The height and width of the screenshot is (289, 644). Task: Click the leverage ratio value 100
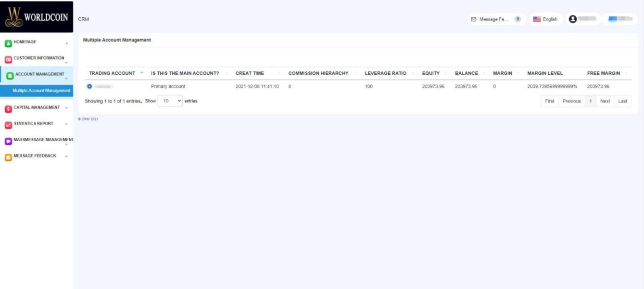(369, 86)
